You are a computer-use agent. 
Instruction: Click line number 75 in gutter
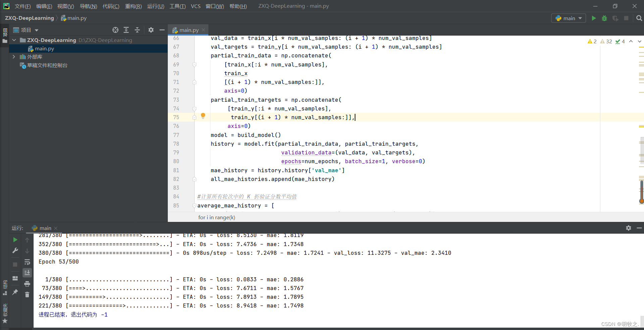[176, 117]
